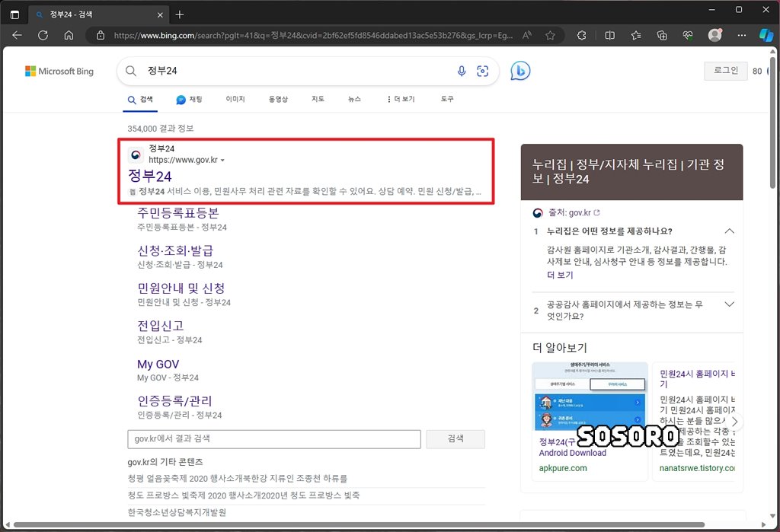Screen dimensions: 780x532
Task: Open 청평 얼음꽃축제 2020 result
Action: 238,478
